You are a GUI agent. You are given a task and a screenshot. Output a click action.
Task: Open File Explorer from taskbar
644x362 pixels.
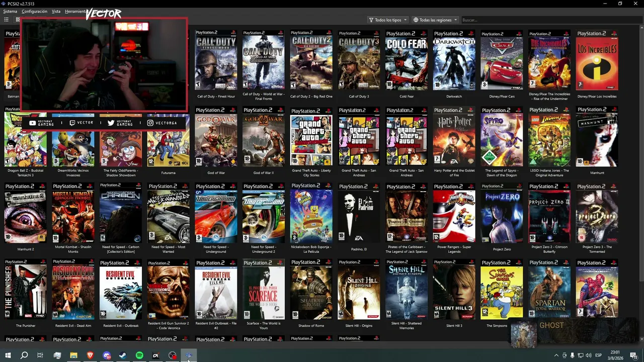click(x=73, y=355)
